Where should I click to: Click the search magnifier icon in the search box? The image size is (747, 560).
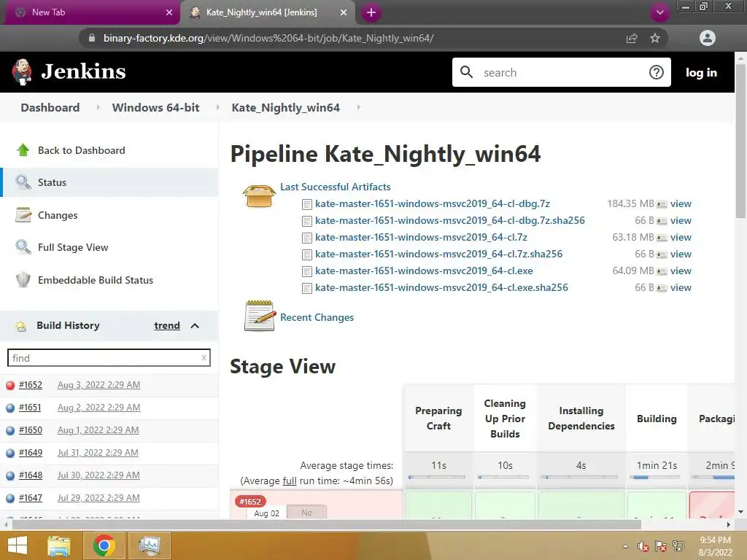click(x=466, y=72)
